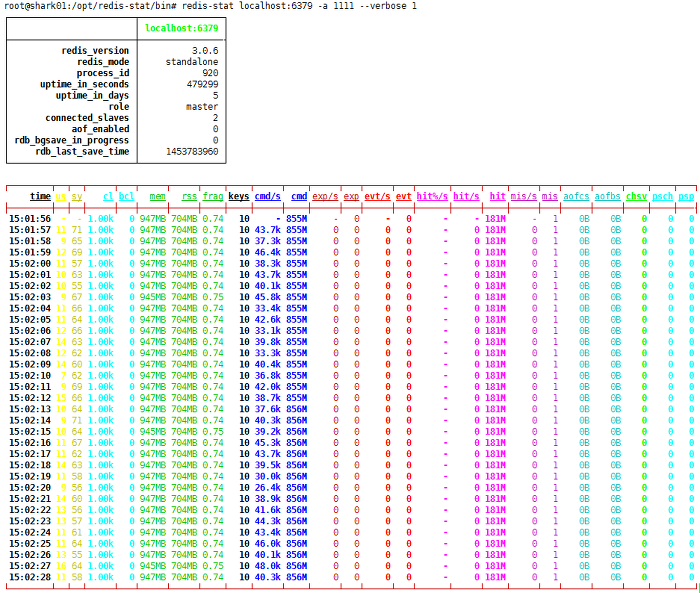The height and width of the screenshot is (593, 700).
Task: Click the rss column header
Action: 189,196
